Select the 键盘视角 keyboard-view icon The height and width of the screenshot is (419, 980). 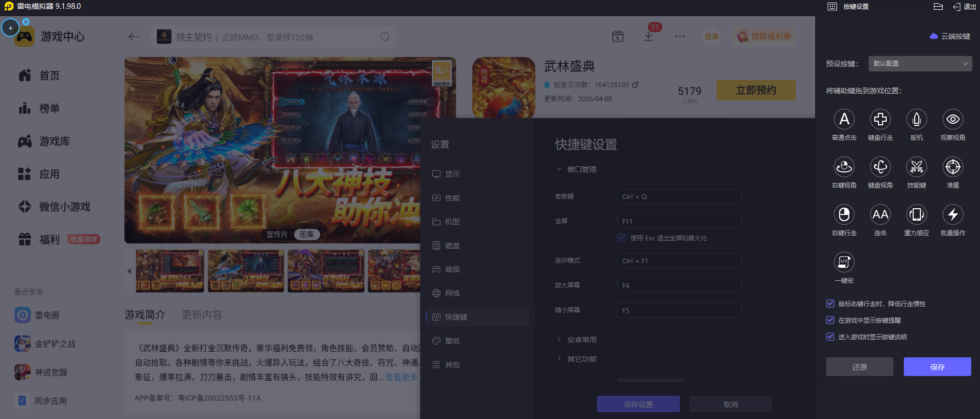click(880, 167)
